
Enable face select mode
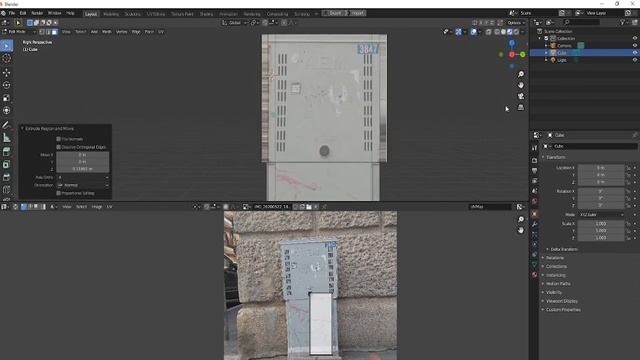pyautogui.click(x=54, y=32)
